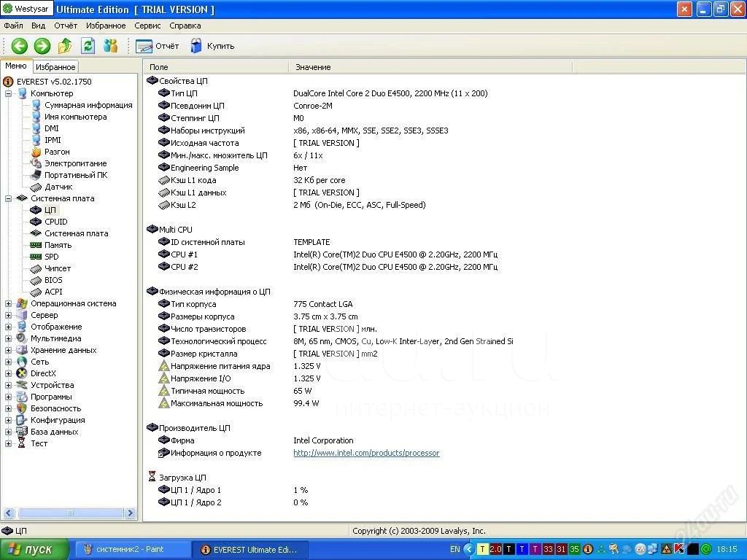The image size is (747, 560).
Task: Open the Справка menu
Action: click(x=185, y=26)
